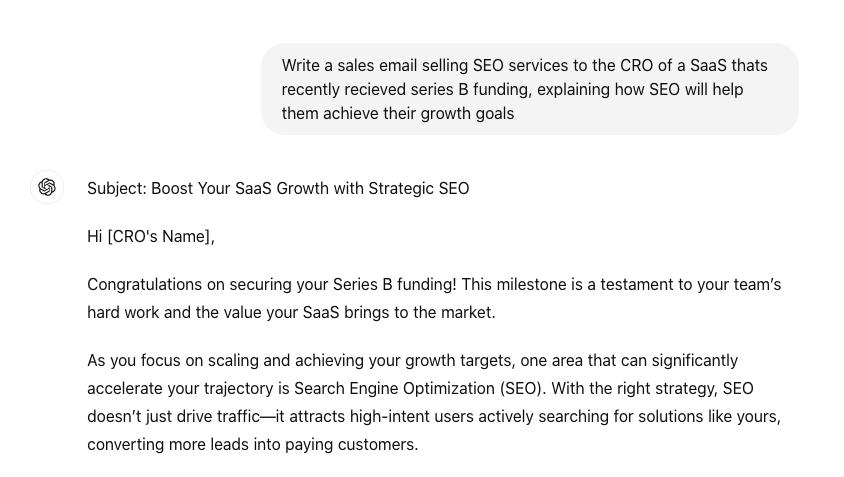Screen dimensions: 844x477
Task: Click 'Series B funding!' in the response
Action: click(x=395, y=284)
